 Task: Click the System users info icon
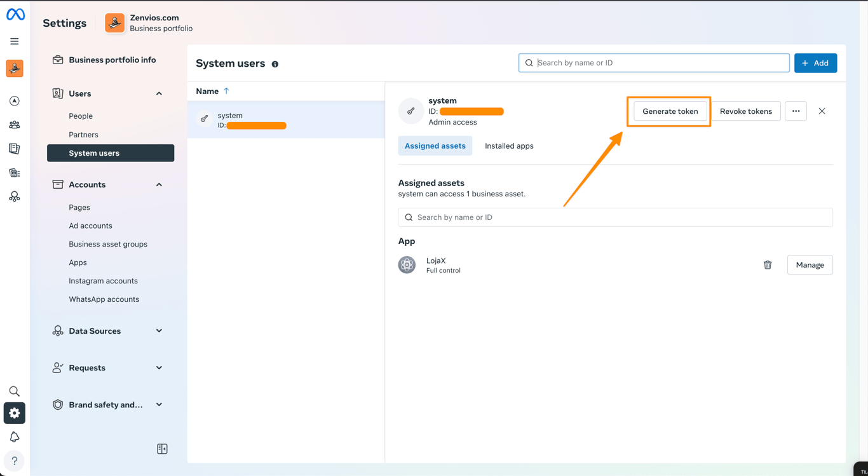[275, 64]
